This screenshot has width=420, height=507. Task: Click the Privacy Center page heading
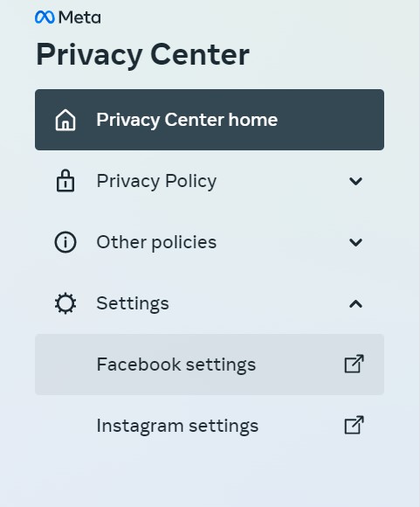pyautogui.click(x=142, y=54)
